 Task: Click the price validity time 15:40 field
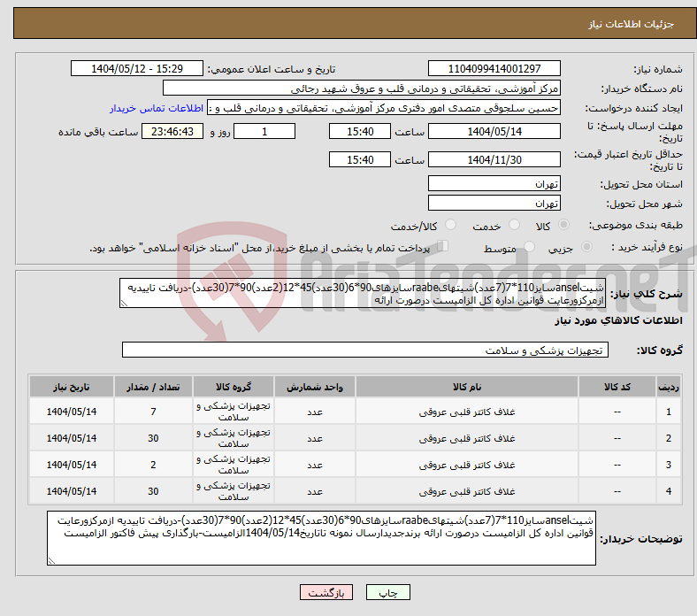(360, 159)
